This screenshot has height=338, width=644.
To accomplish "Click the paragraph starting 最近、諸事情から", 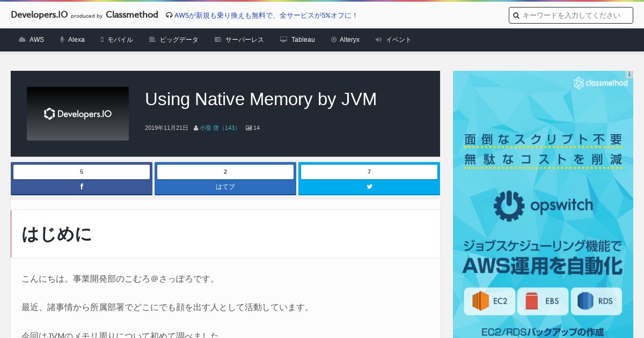I will pyautogui.click(x=166, y=307).
